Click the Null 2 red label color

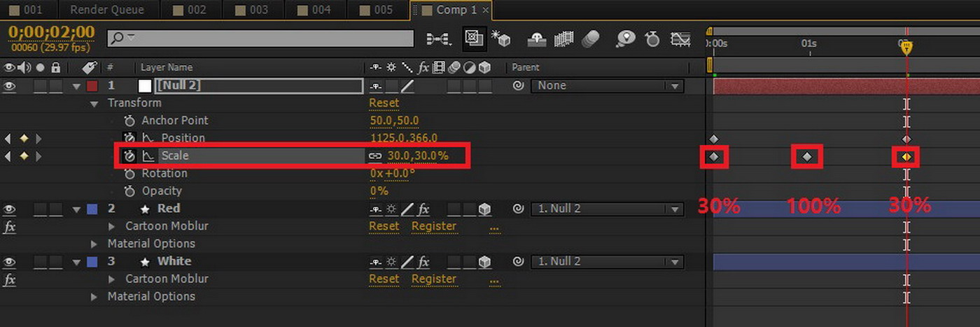[x=92, y=85]
